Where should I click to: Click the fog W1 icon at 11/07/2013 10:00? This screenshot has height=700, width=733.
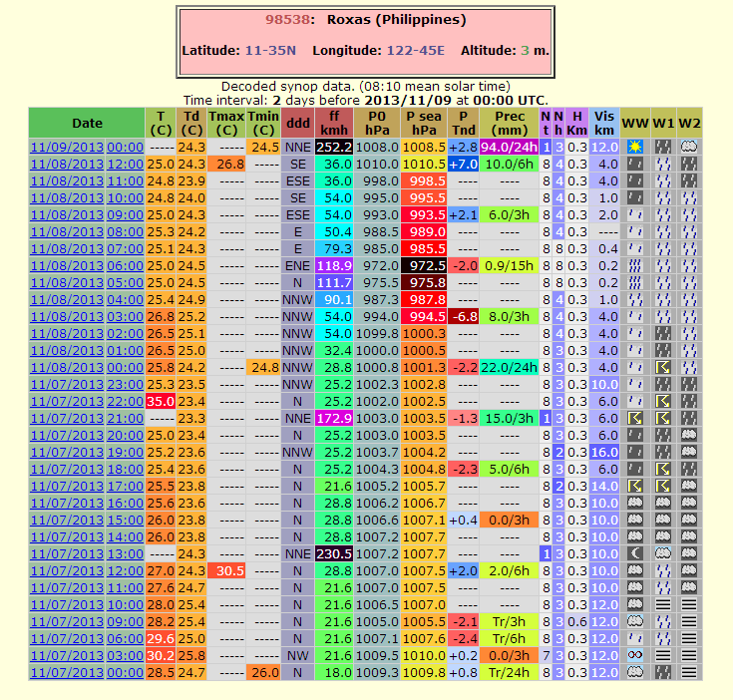pos(662,604)
